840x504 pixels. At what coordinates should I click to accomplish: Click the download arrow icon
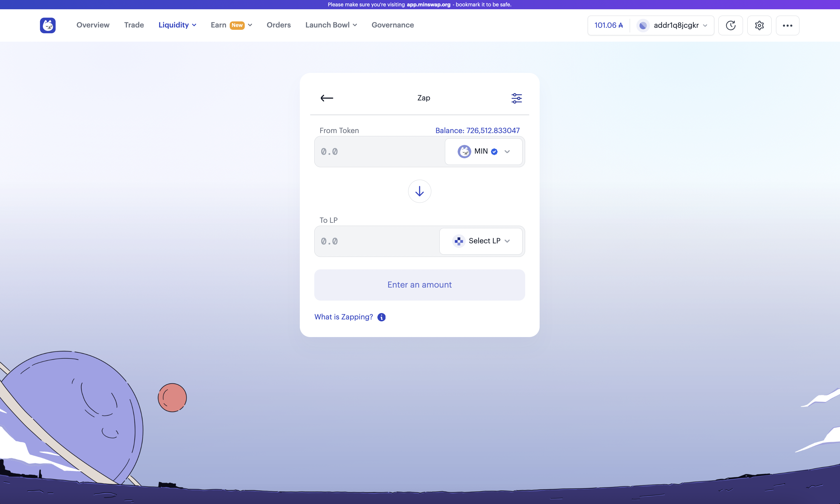(419, 191)
